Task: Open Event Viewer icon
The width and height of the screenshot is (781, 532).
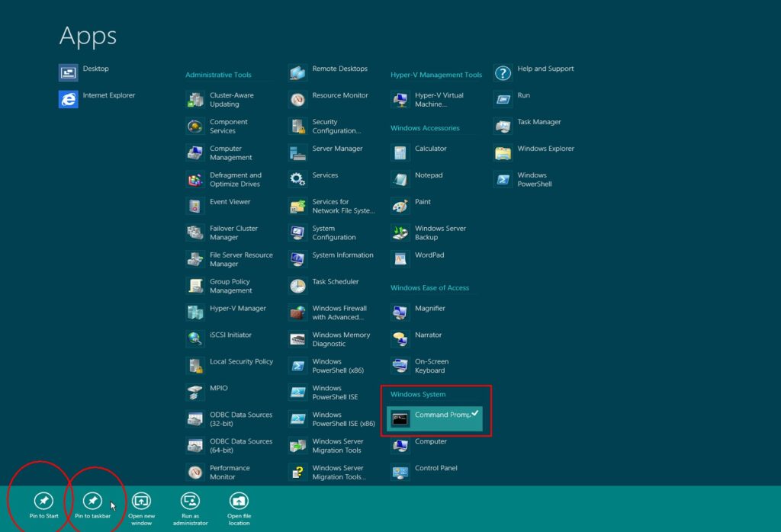Action: [195, 206]
